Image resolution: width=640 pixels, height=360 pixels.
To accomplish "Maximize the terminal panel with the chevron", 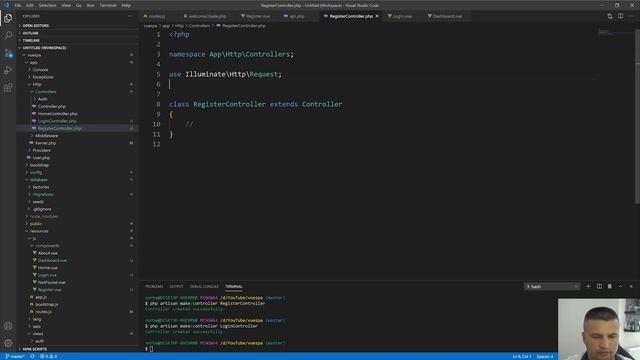I will coord(620,287).
